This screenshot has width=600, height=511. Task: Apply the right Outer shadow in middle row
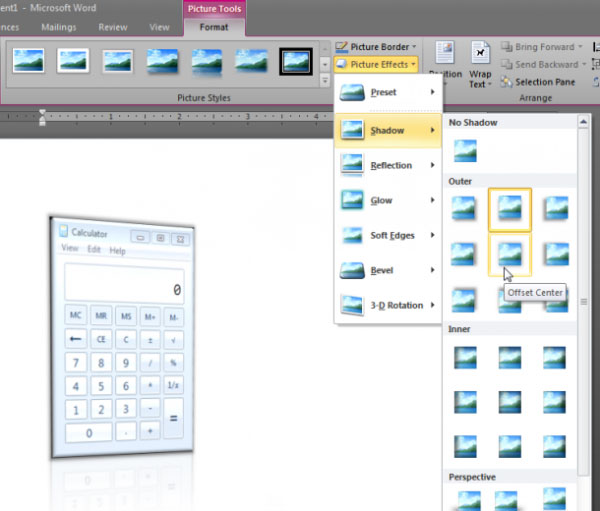[556, 255]
